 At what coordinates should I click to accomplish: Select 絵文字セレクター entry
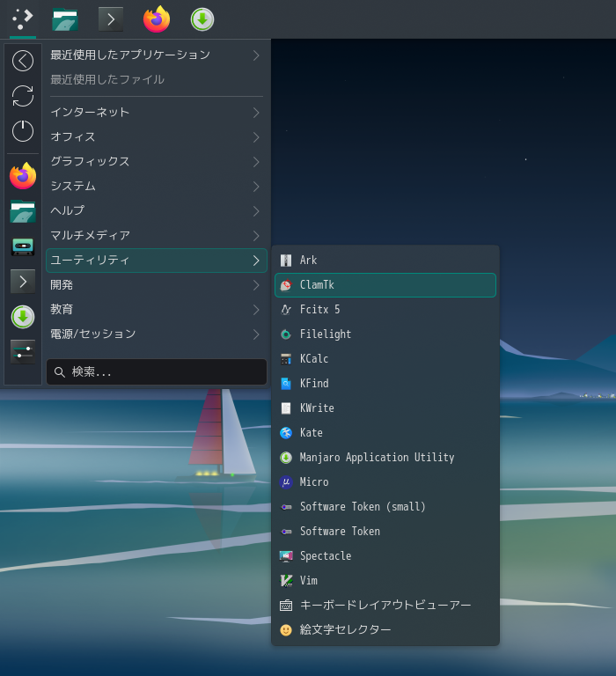click(345, 630)
